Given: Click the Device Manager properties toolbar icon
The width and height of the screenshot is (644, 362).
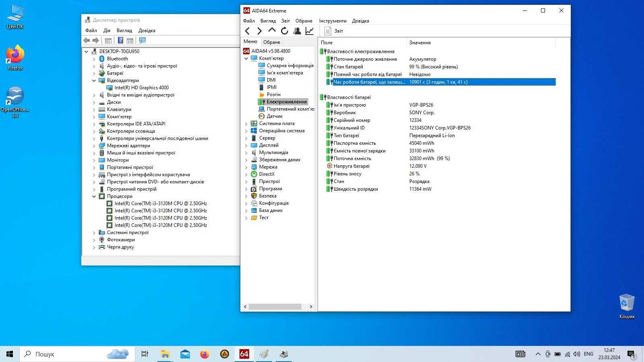Looking at the screenshot, I should pyautogui.click(x=108, y=41).
